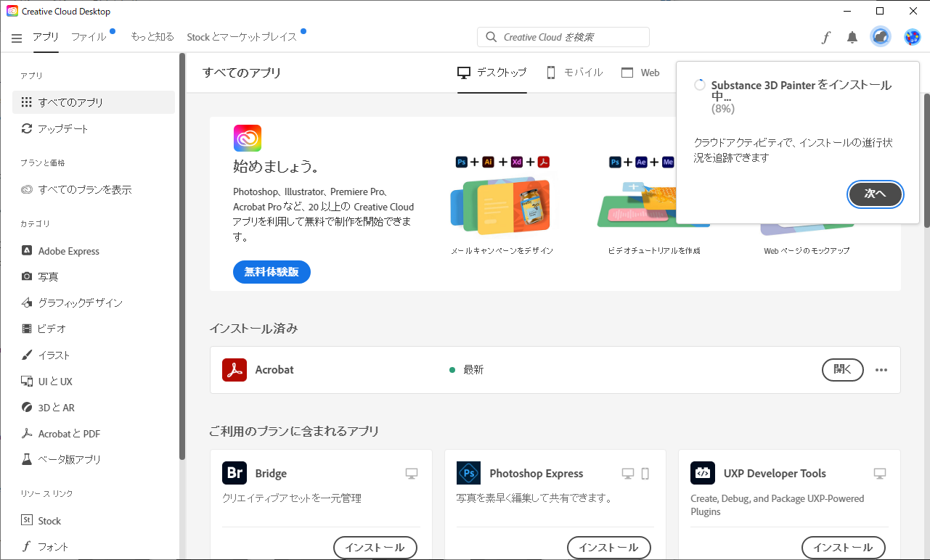Click the Creative Cloud search field
The width and height of the screenshot is (930, 560).
[x=563, y=36]
